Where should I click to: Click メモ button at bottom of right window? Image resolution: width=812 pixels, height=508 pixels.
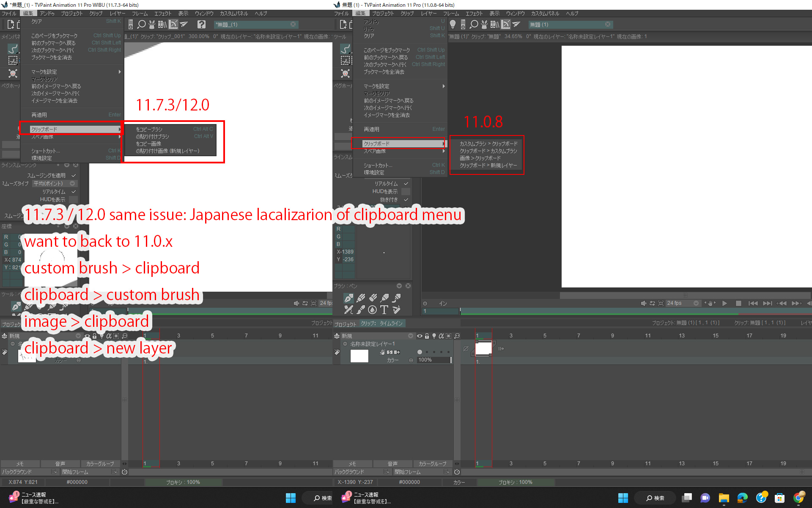353,464
